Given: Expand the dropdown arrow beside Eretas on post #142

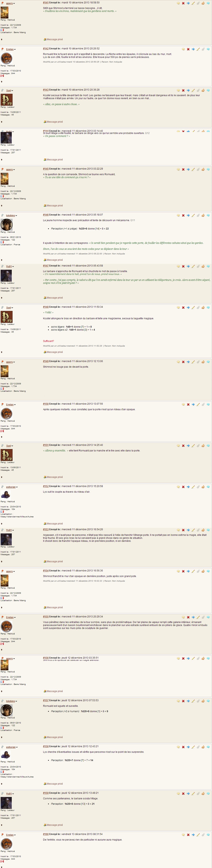Looking at the screenshot, I should tap(15, 50).
